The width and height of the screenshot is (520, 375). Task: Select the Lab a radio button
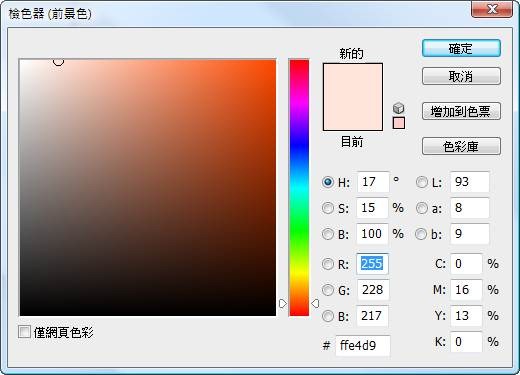click(x=422, y=208)
